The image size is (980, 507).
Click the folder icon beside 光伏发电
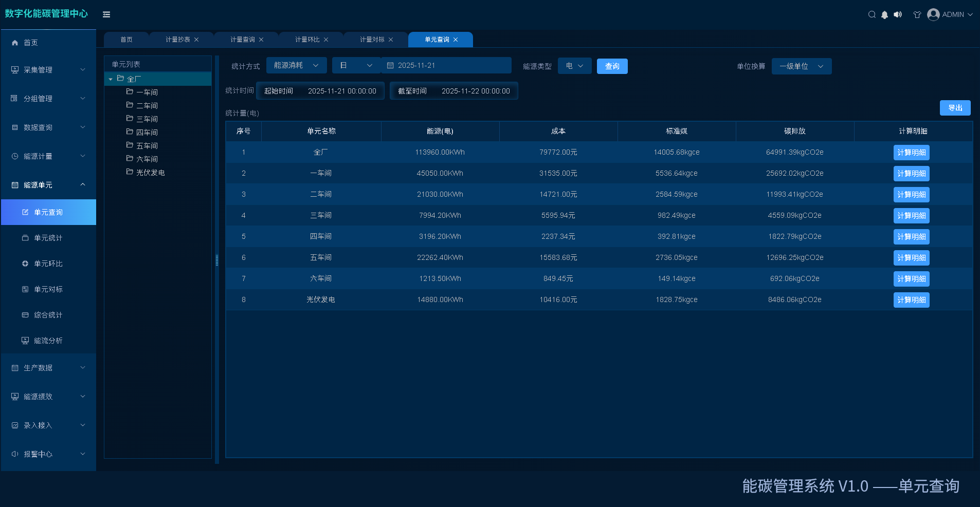(130, 172)
